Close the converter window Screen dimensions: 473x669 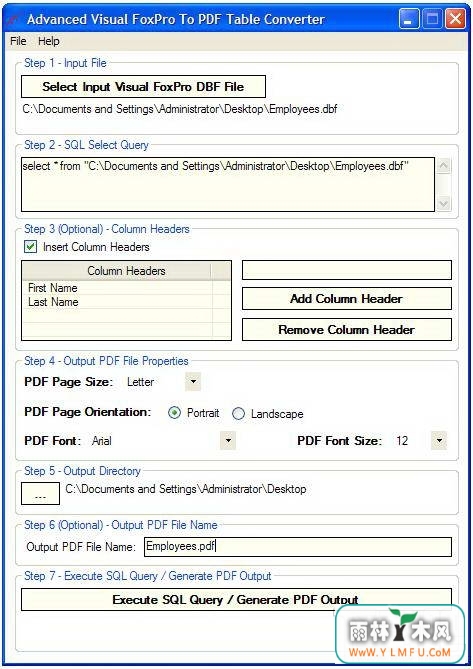(x=455, y=19)
